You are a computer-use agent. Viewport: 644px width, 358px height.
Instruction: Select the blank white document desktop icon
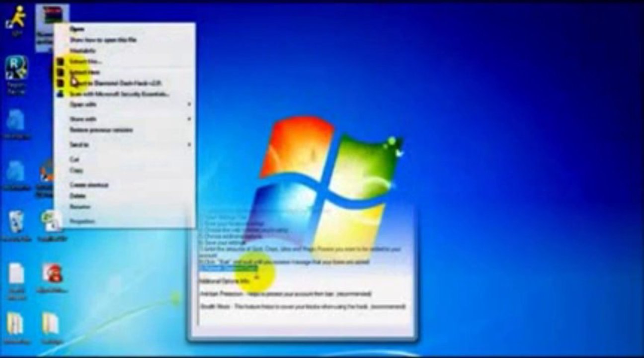point(16,273)
